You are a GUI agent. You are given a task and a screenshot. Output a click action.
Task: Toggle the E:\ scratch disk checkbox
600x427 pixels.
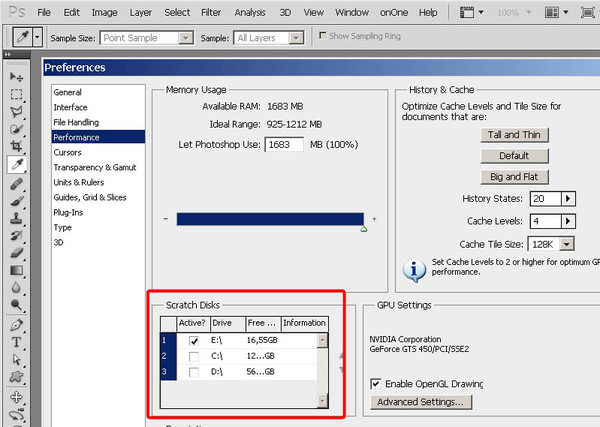pos(194,341)
